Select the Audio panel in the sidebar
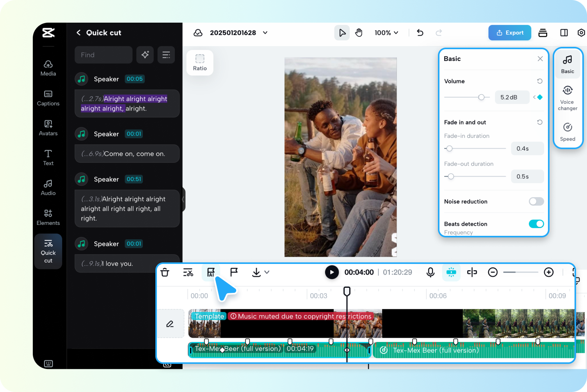Viewport: 587px width, 392px height. point(48,187)
